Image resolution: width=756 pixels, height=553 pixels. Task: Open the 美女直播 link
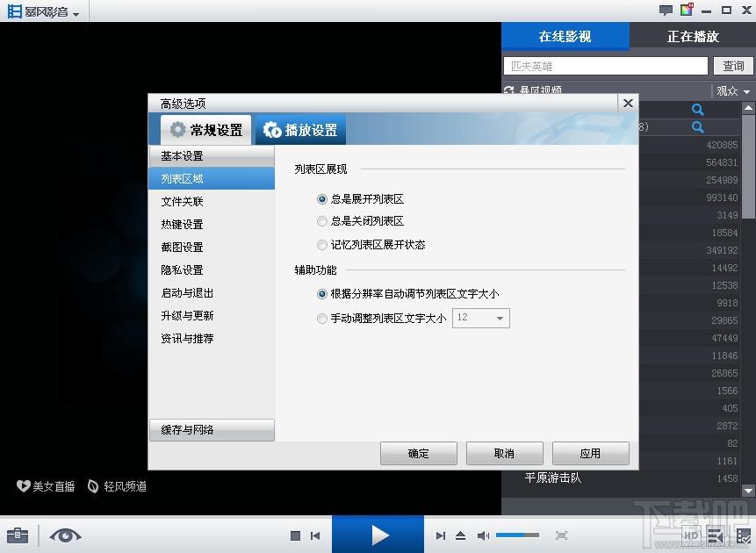coord(42,485)
